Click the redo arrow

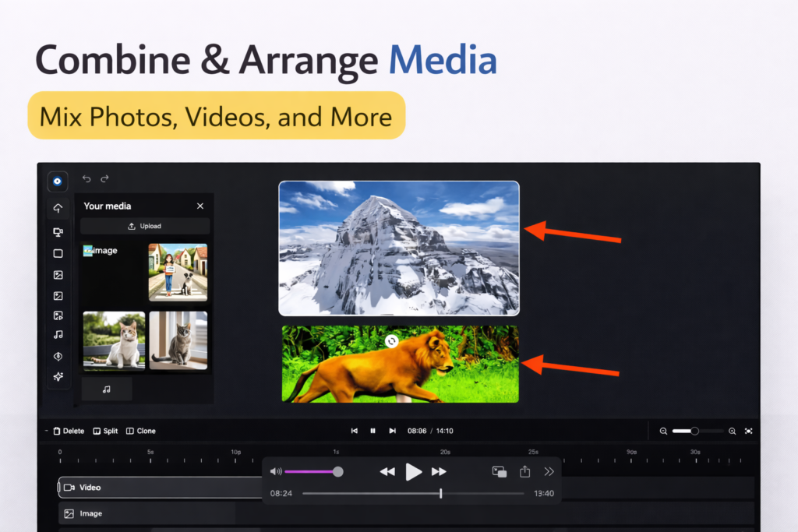[104, 178]
